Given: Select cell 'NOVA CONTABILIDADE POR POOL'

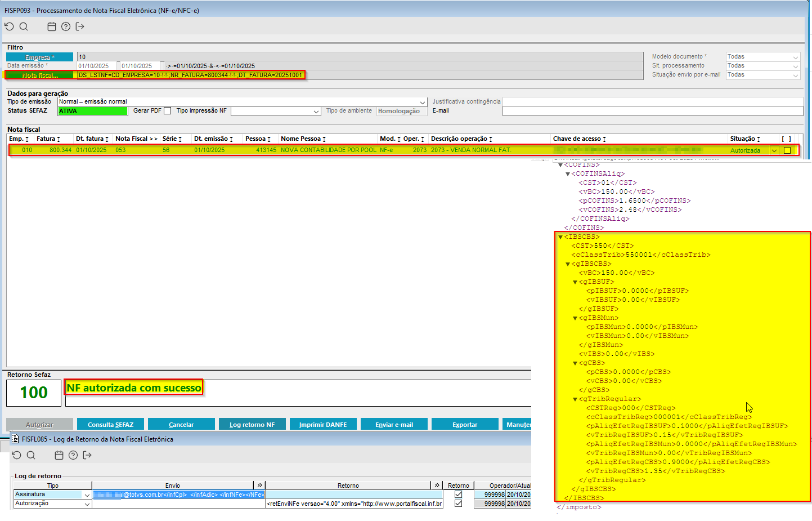Looking at the screenshot, I should [x=329, y=150].
